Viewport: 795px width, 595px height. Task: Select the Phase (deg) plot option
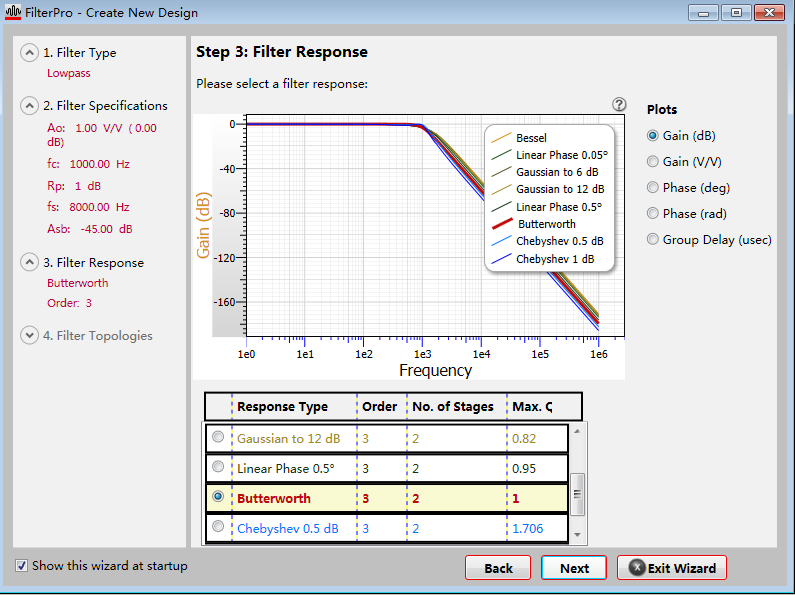pyautogui.click(x=653, y=188)
